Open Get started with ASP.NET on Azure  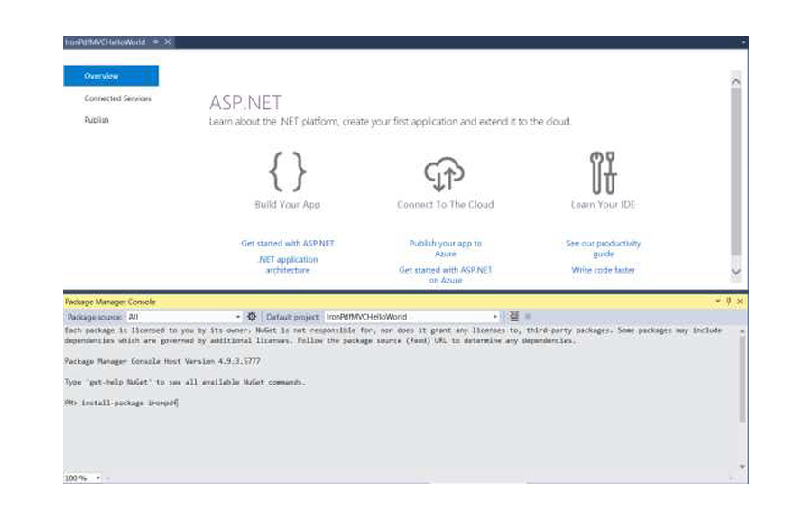point(446,275)
